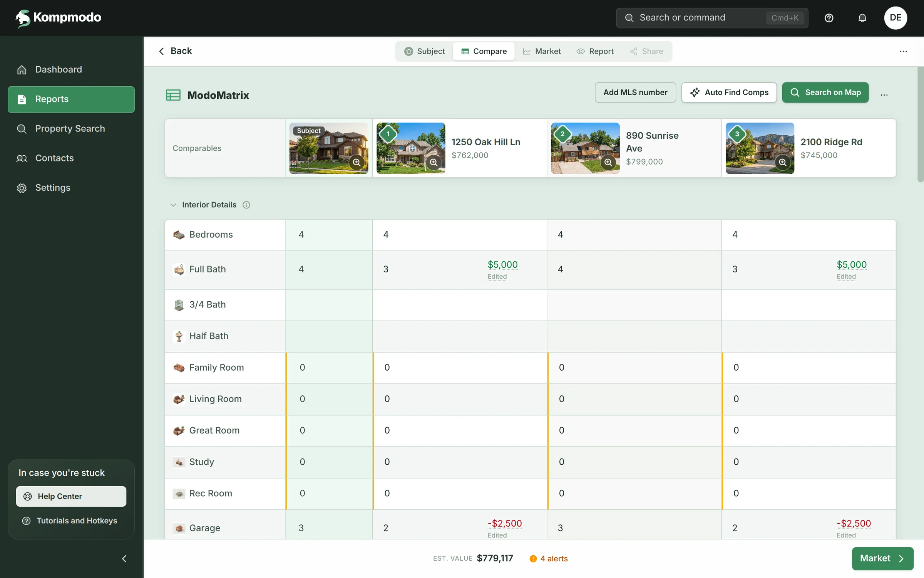Show Interior Details info tooltip icon
This screenshot has height=578, width=924.
246,205
